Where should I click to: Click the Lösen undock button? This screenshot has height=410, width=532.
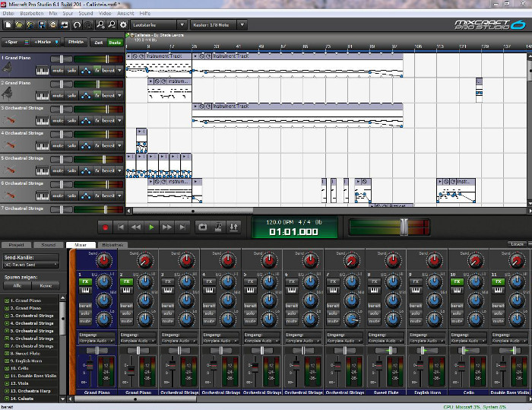pos(517,244)
